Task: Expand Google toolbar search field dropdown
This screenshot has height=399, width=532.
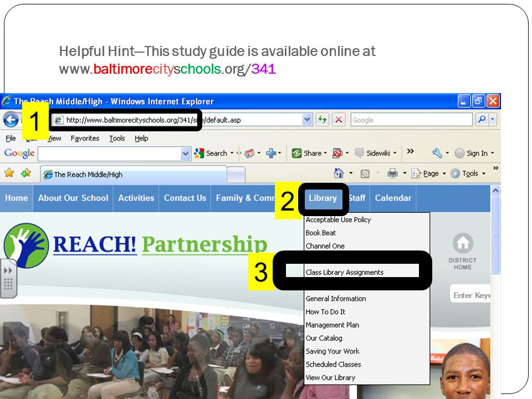Action: point(186,154)
